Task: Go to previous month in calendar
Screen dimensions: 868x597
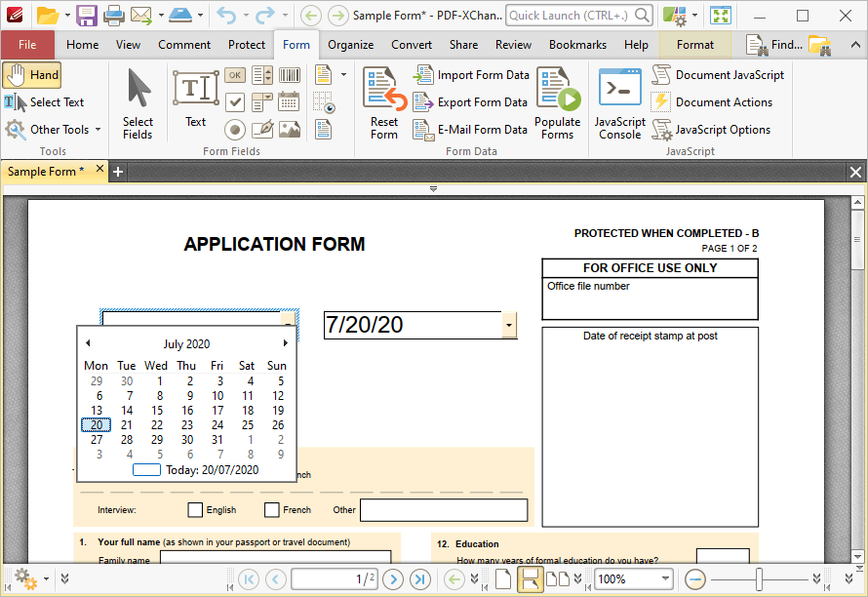Action: pos(88,343)
